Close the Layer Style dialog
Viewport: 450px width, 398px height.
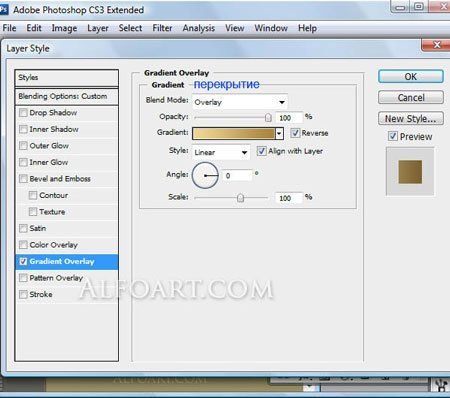pyautogui.click(x=436, y=45)
